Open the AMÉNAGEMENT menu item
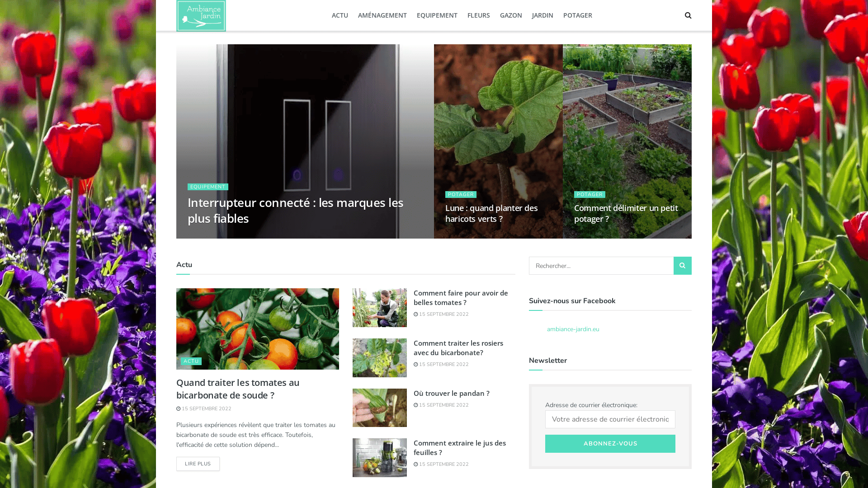Image resolution: width=868 pixels, height=488 pixels. click(x=382, y=15)
